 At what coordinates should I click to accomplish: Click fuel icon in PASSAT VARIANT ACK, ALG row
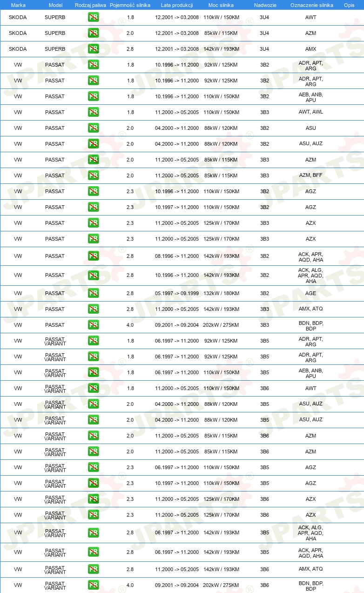pos(93,532)
